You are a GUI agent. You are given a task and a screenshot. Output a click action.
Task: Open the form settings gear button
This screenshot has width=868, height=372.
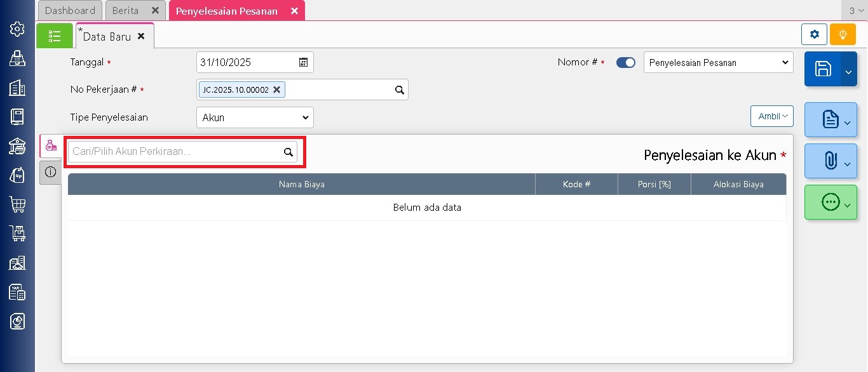pyautogui.click(x=815, y=34)
